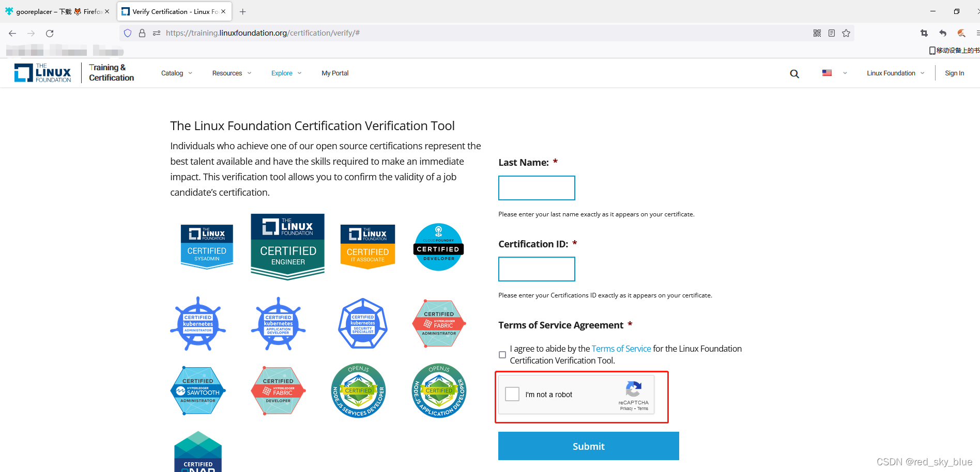The image size is (980, 472).
Task: Open reCAPTCHA Terms link
Action: point(642,408)
